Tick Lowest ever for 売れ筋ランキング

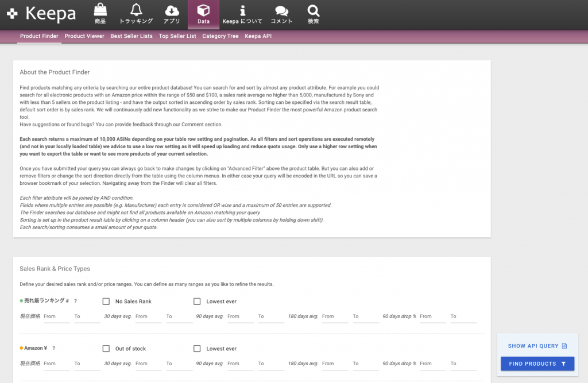click(x=197, y=301)
